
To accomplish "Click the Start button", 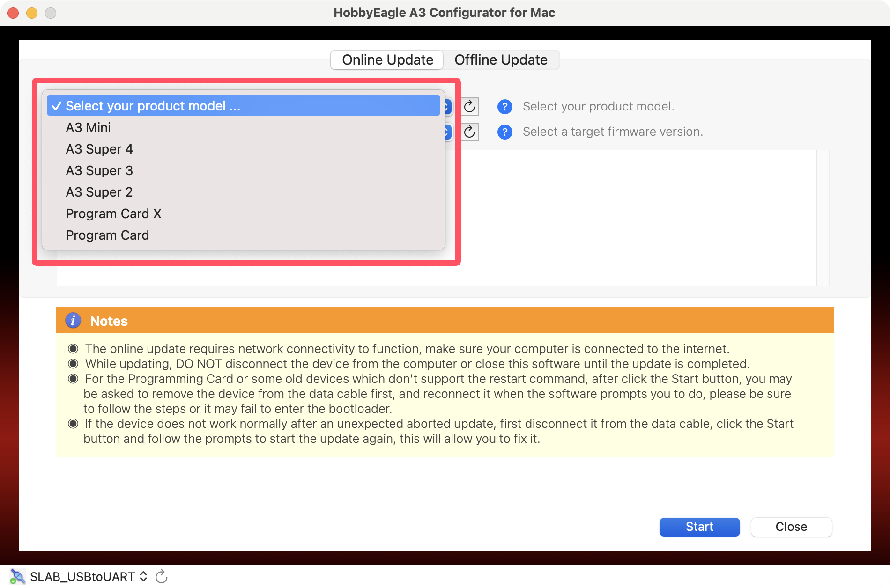I will click(699, 527).
